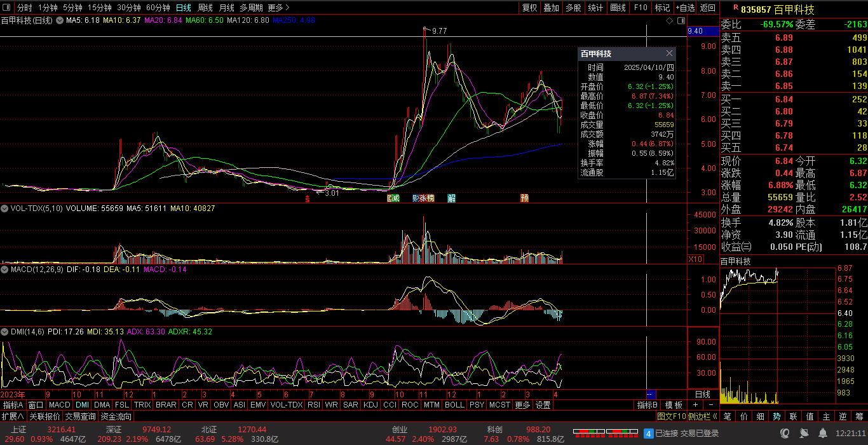The width and height of the screenshot is (868, 445).
Task: Select the 5分钟 period
Action: point(72,8)
